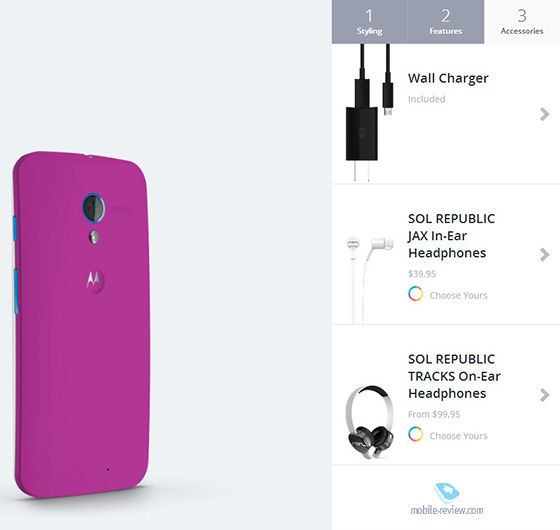Open SOL REPUBLIC JAX In-Ear Headphones title
The image size is (560, 530).
click(x=451, y=236)
